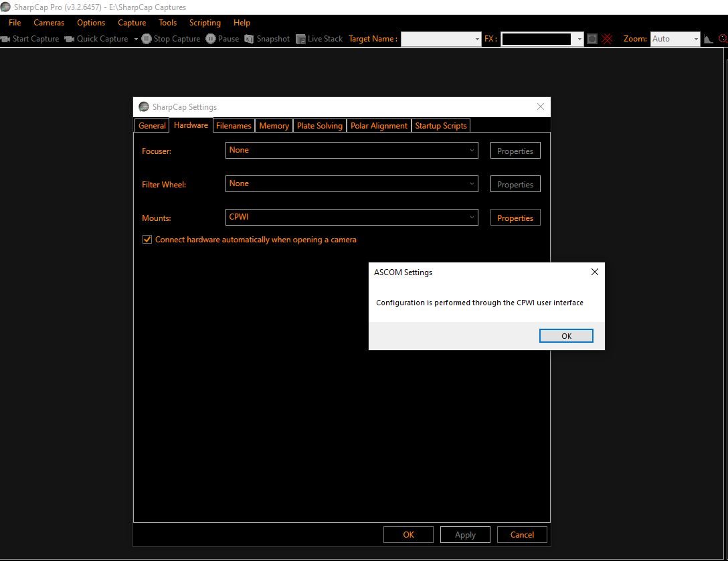Take a Snapshot from the toolbar
728x561 pixels.
[x=267, y=39]
